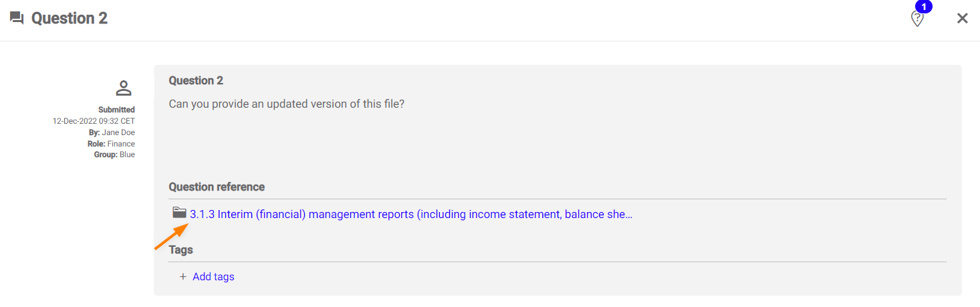Open the 3.1.3 Interim management reports link

click(410, 215)
